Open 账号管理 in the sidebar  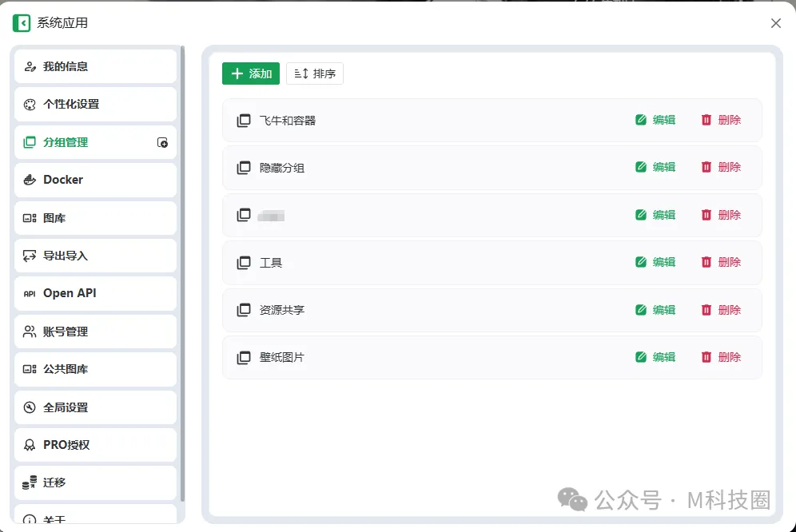pyautogui.click(x=95, y=332)
